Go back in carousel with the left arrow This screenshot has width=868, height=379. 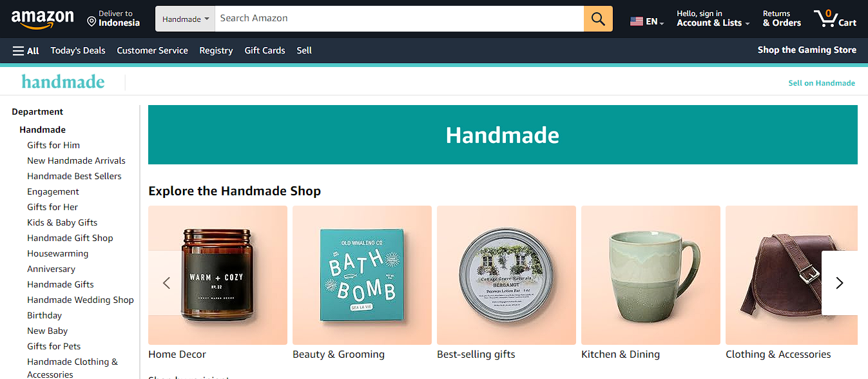166,283
